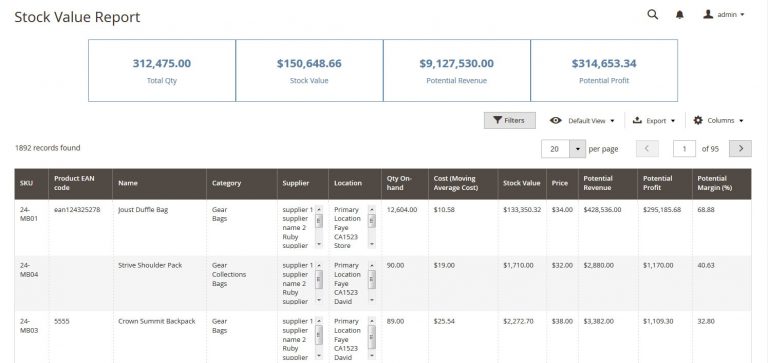Open the search magnifier icon

click(652, 14)
